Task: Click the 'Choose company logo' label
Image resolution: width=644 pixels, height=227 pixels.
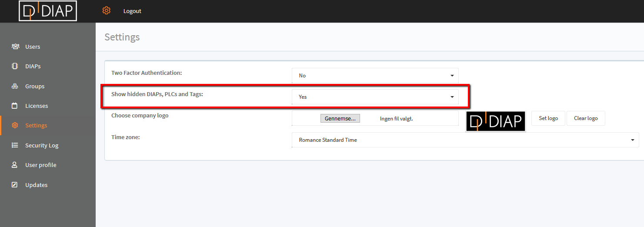Action: [x=140, y=115]
